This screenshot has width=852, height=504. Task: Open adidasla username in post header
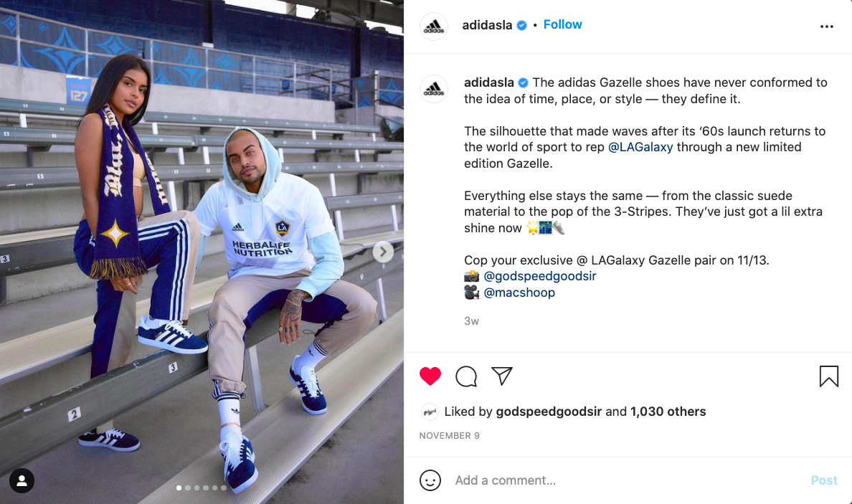[x=487, y=25]
